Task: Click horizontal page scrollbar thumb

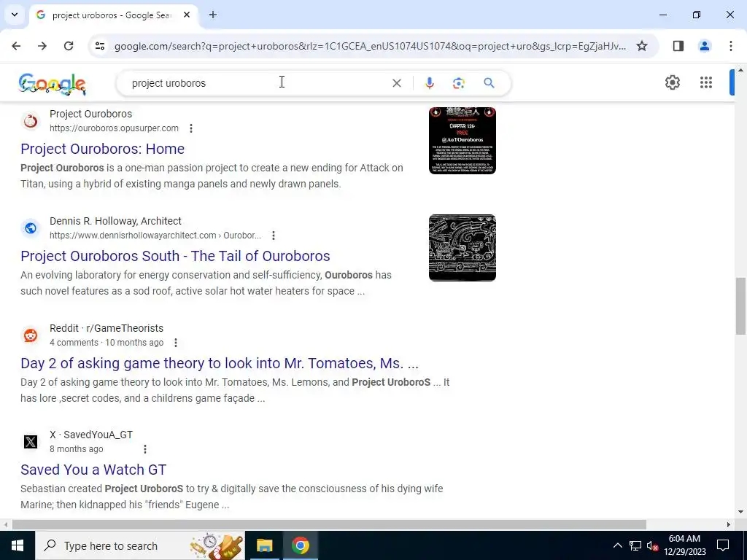Action: (329, 524)
